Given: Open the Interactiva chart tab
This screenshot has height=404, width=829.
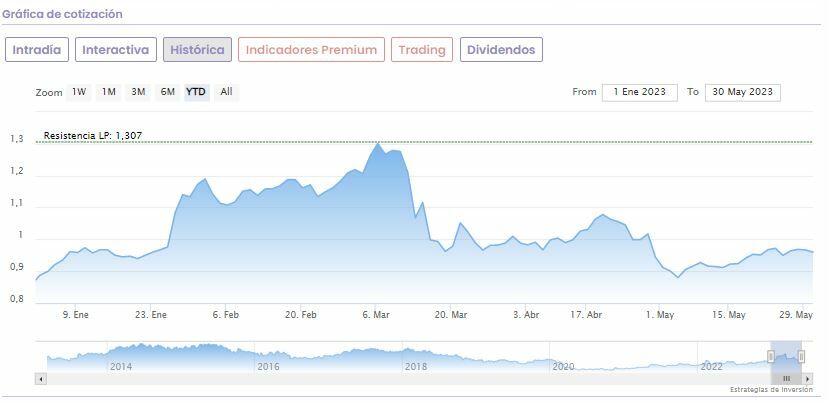Looking at the screenshot, I should pyautogui.click(x=115, y=49).
